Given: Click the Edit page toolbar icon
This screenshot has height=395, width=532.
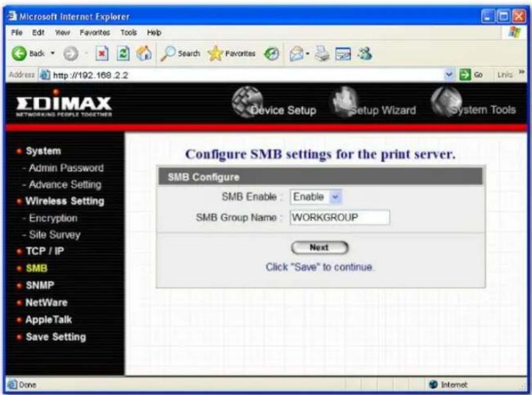Looking at the screenshot, I should pos(343,53).
